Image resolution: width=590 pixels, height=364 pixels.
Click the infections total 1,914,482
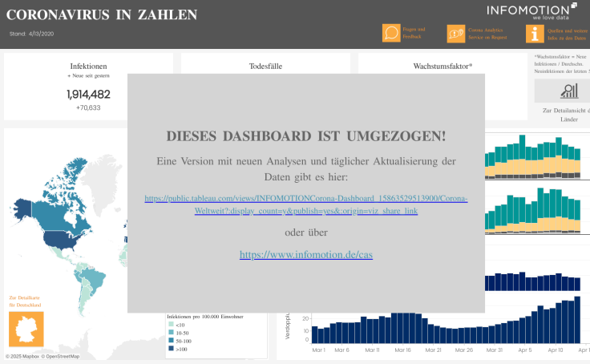click(88, 95)
